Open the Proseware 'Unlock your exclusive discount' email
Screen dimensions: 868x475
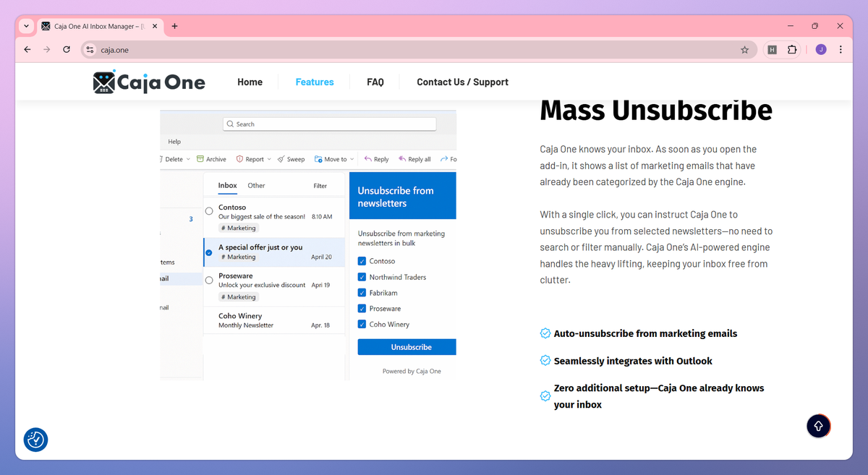[274, 287]
